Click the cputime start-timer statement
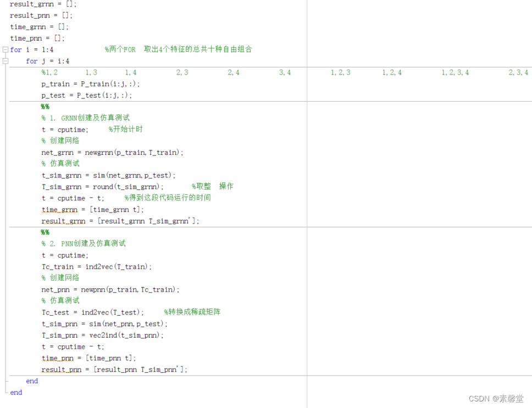 pyautogui.click(x=64, y=129)
